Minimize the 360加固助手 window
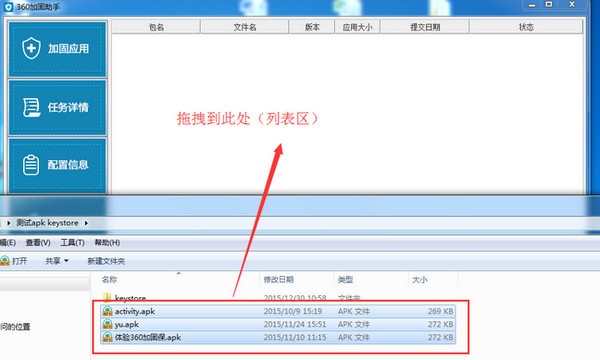The image size is (600, 360). pyautogui.click(x=532, y=5)
